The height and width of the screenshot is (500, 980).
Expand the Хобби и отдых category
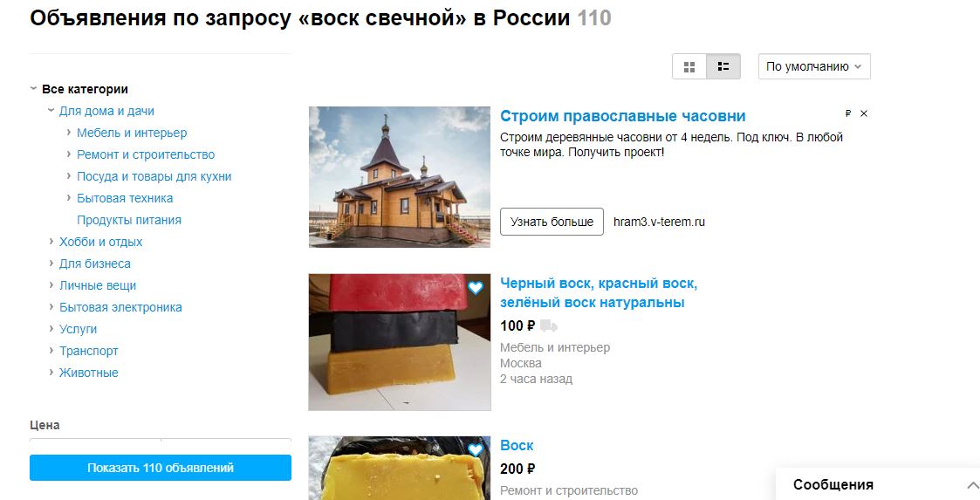[x=51, y=241]
